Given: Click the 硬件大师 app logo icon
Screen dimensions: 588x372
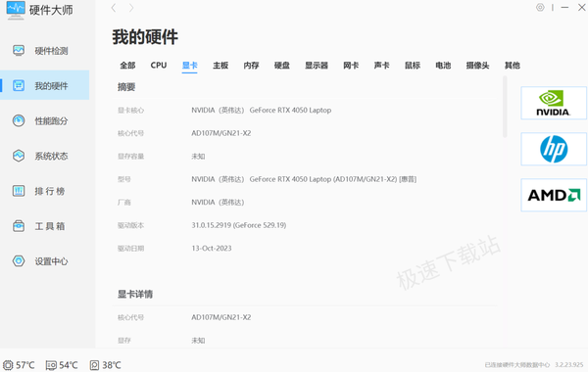Looking at the screenshot, I should pos(16,10).
